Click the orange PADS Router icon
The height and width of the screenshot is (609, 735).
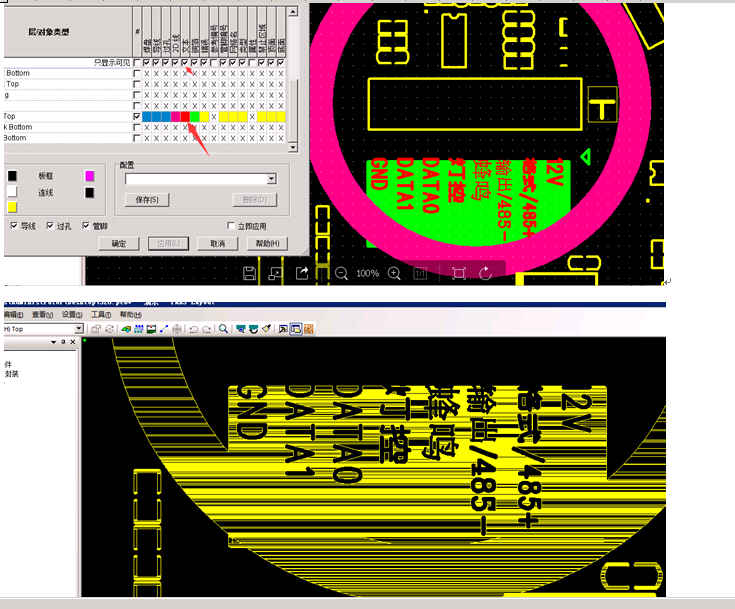pyautogui.click(x=308, y=329)
